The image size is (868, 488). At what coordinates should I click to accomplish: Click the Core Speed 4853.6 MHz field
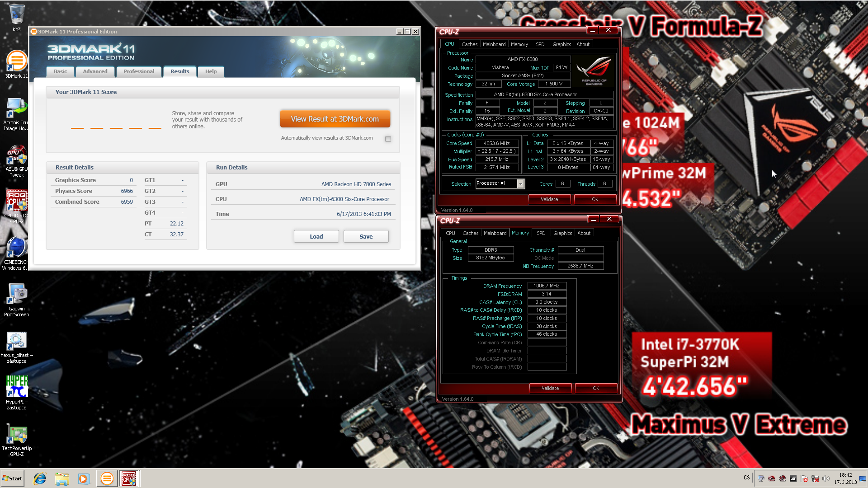[x=496, y=143]
